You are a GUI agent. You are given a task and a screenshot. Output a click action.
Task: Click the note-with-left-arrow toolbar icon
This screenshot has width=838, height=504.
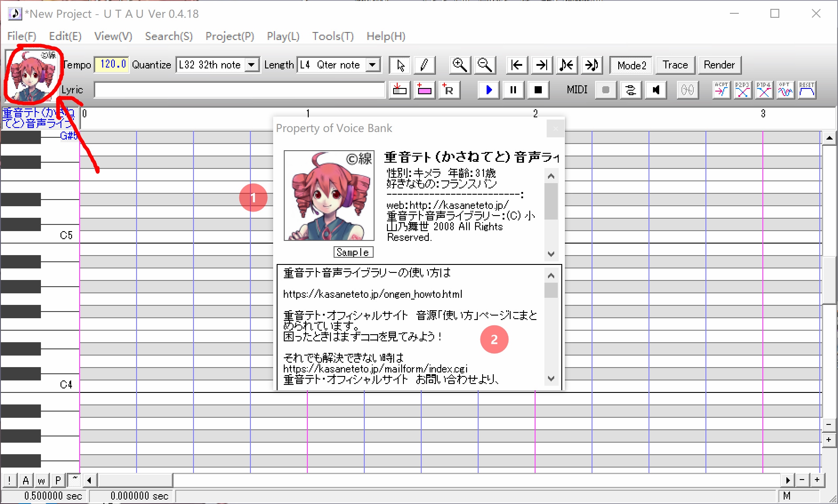click(x=566, y=65)
